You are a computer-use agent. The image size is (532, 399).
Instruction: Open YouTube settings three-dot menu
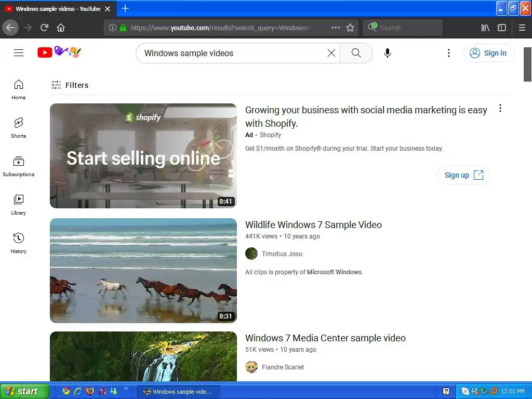click(x=448, y=53)
